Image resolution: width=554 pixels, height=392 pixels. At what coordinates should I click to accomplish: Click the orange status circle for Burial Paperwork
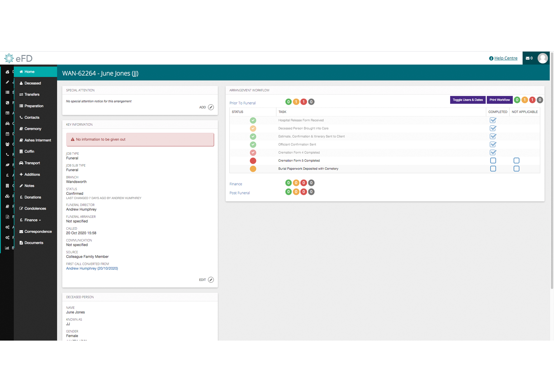[253, 169]
